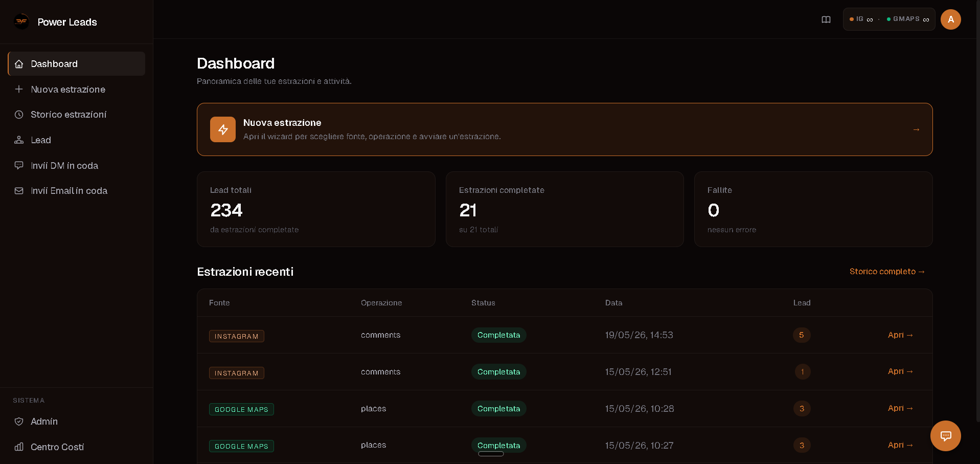Open the floating chat support button

click(x=946, y=436)
